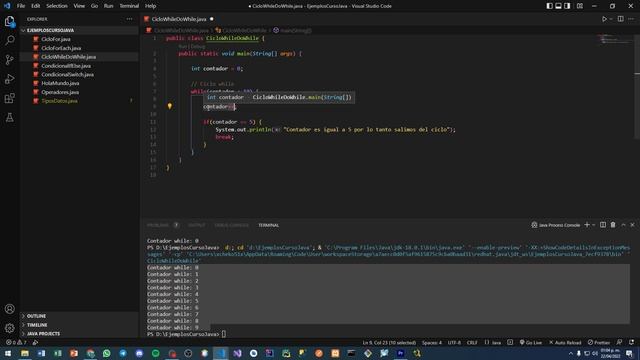Image resolution: width=640 pixels, height=360 pixels.
Task: Toggle Auto Reload in status bar
Action: click(x=565, y=342)
